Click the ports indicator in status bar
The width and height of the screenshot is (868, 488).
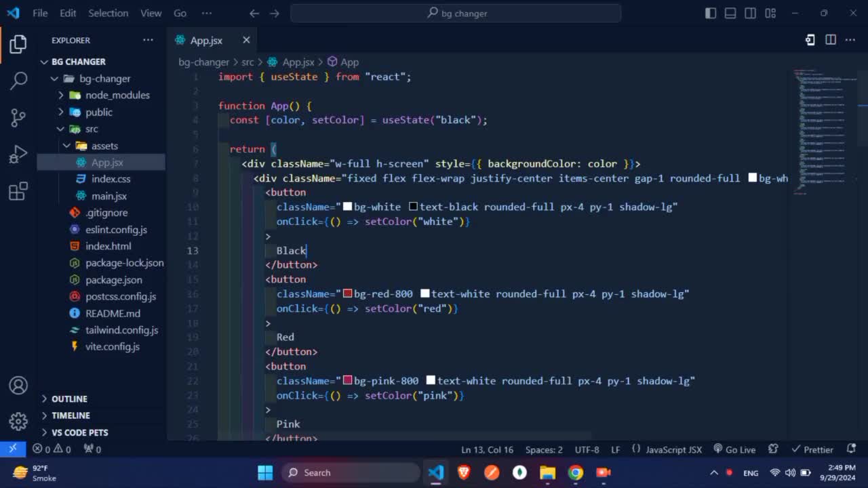click(x=92, y=449)
